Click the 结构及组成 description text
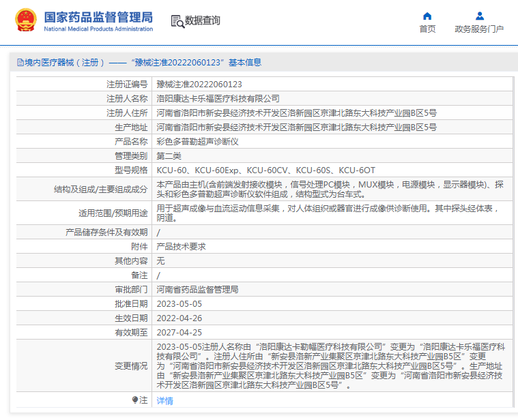 (330, 190)
